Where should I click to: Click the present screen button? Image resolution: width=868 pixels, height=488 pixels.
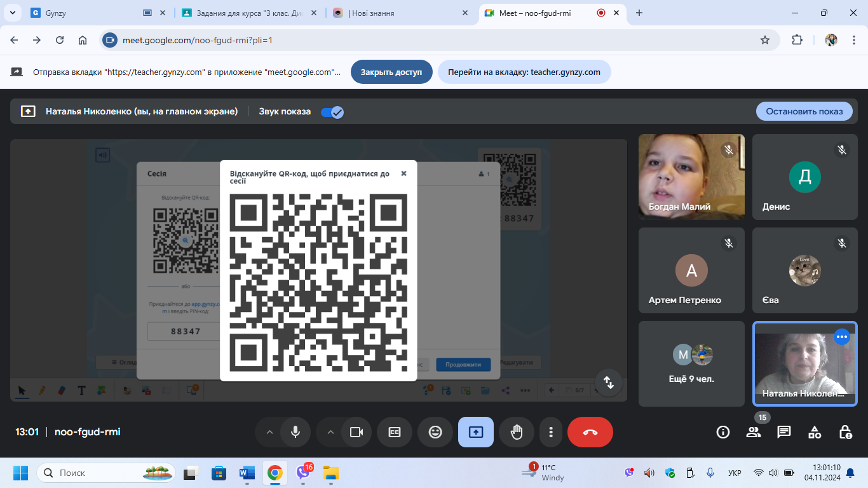(476, 432)
